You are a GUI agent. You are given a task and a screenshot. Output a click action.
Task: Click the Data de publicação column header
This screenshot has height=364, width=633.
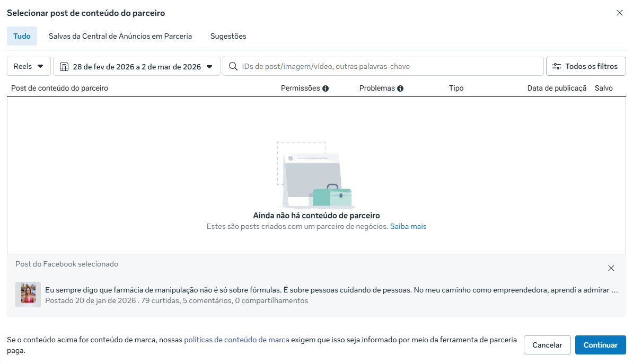click(x=556, y=88)
